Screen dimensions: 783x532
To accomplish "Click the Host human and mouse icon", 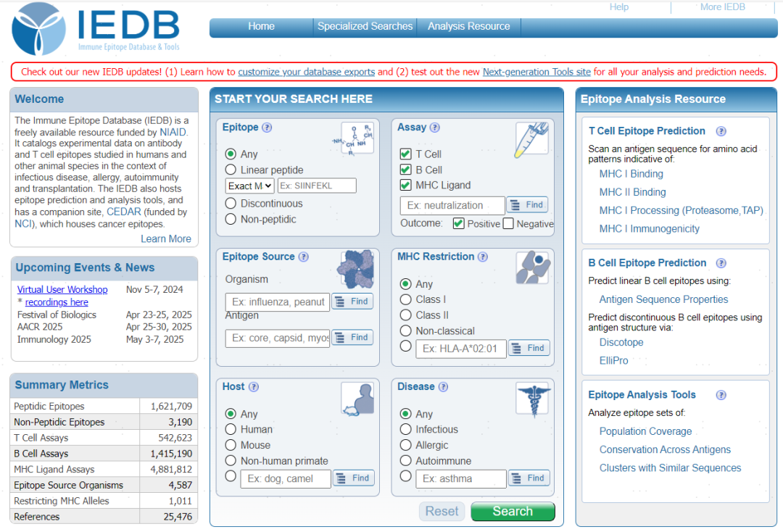I will click(357, 399).
